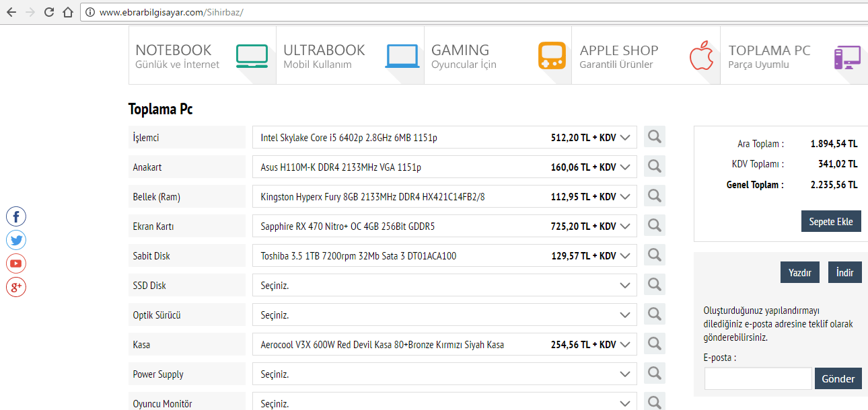Click magnifier next to Sabit Disk

[655, 255]
